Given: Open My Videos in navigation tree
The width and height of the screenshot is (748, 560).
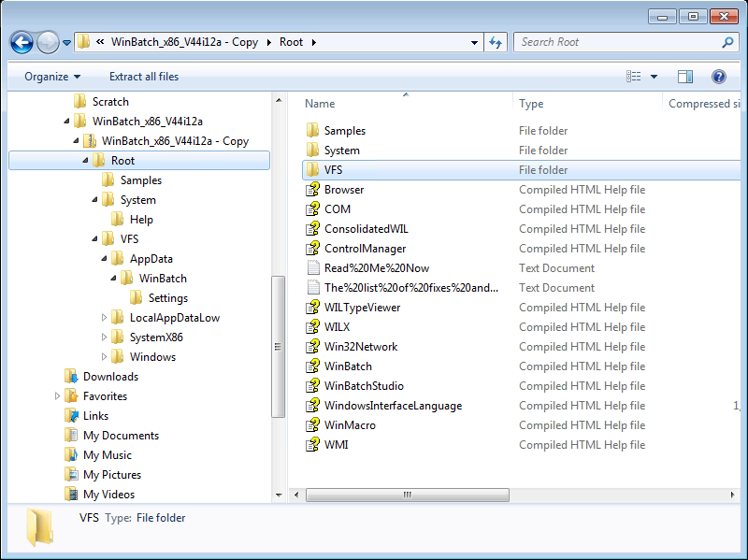Looking at the screenshot, I should pos(99,495).
